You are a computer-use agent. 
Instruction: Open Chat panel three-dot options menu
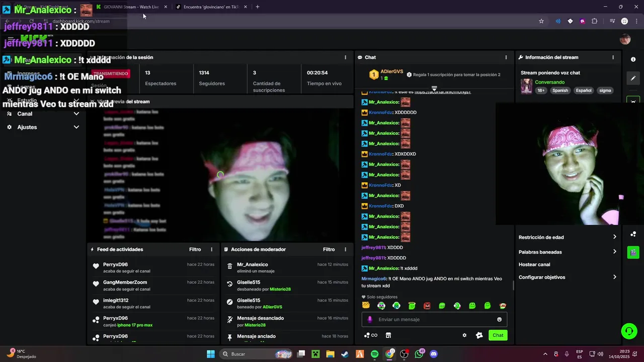pos(506,57)
